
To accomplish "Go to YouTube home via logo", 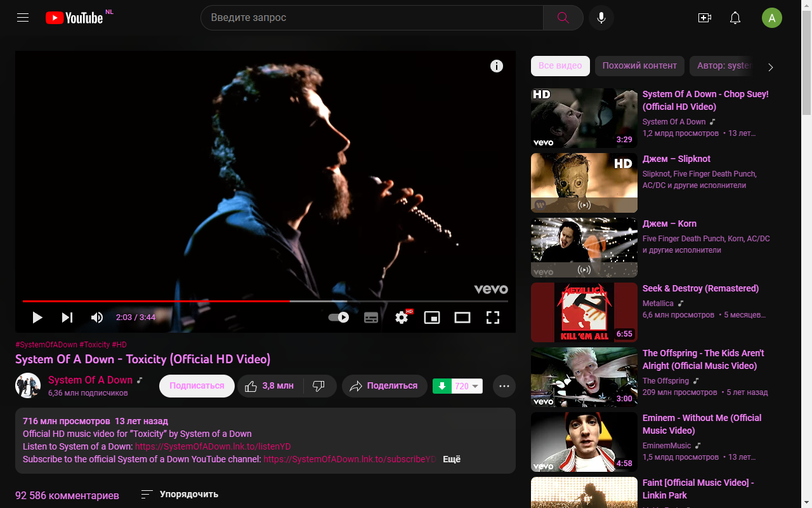I will click(74, 18).
